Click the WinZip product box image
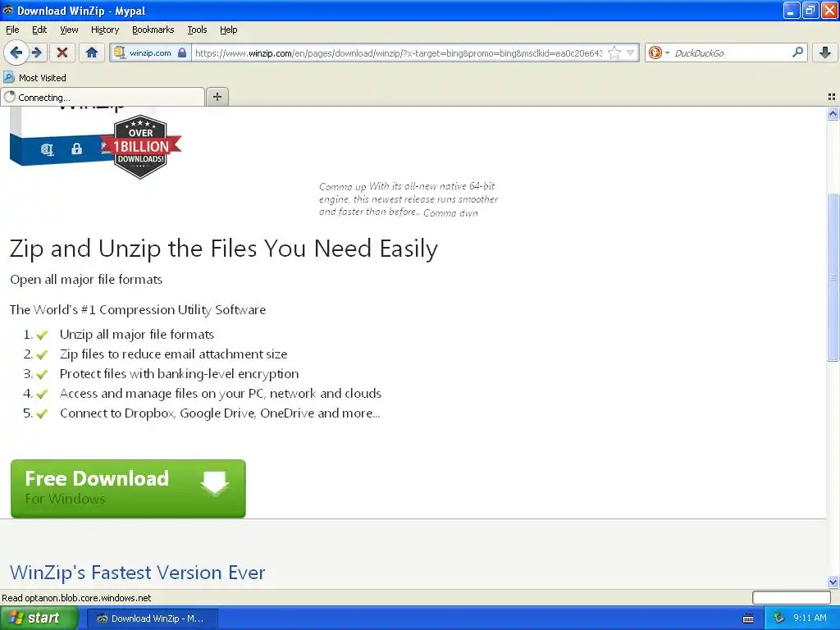This screenshot has width=840, height=630. click(x=59, y=137)
